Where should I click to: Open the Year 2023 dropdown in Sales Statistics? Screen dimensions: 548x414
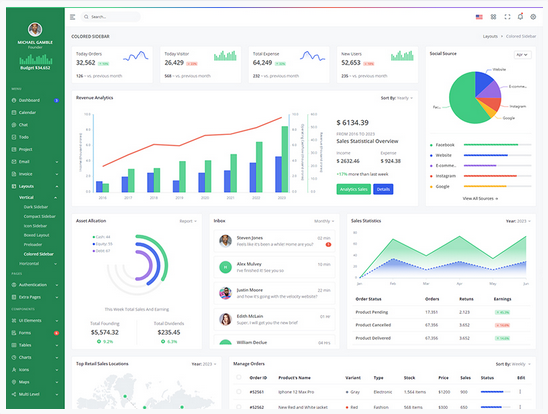[x=518, y=221]
